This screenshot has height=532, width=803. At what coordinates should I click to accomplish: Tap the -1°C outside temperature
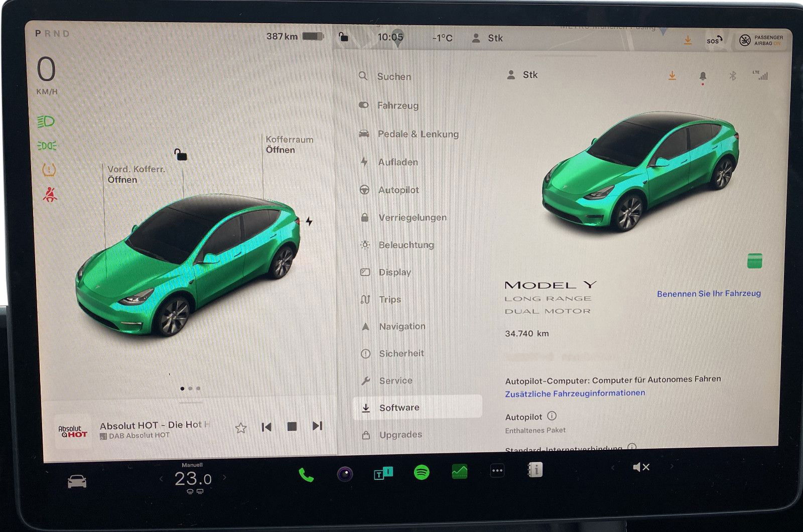(x=442, y=38)
